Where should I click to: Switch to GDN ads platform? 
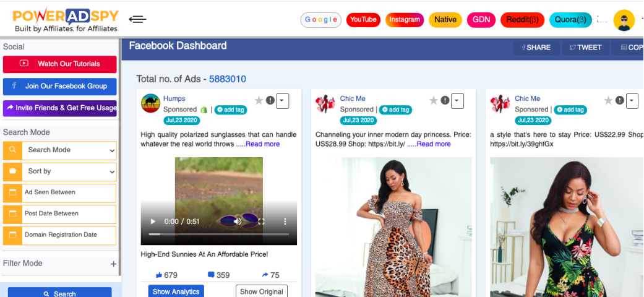(x=481, y=20)
